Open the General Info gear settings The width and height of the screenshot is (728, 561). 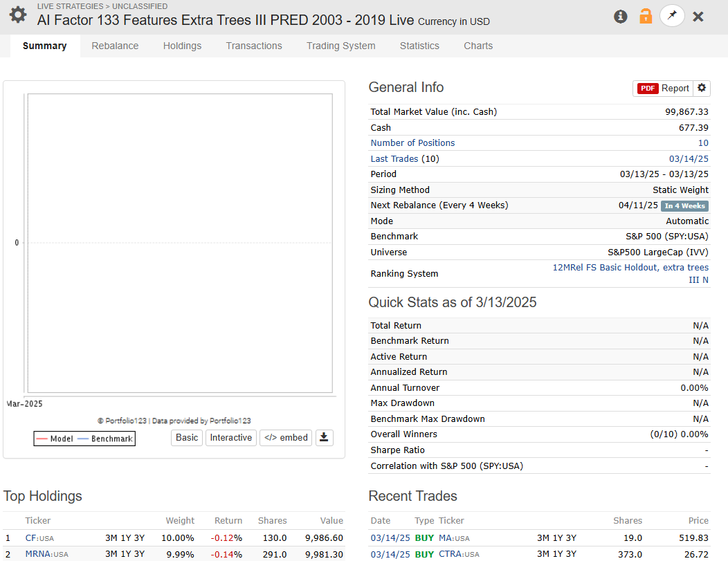click(702, 88)
